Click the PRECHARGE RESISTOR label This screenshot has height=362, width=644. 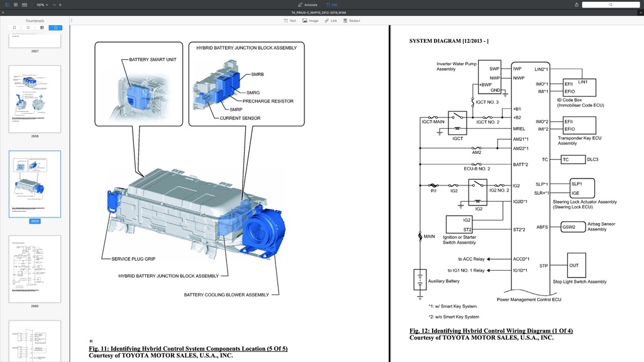coord(268,101)
